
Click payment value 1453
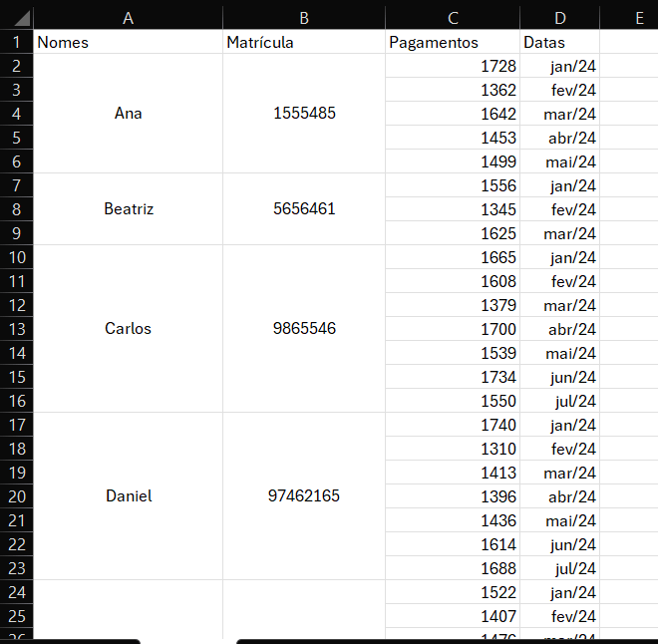coord(453,138)
